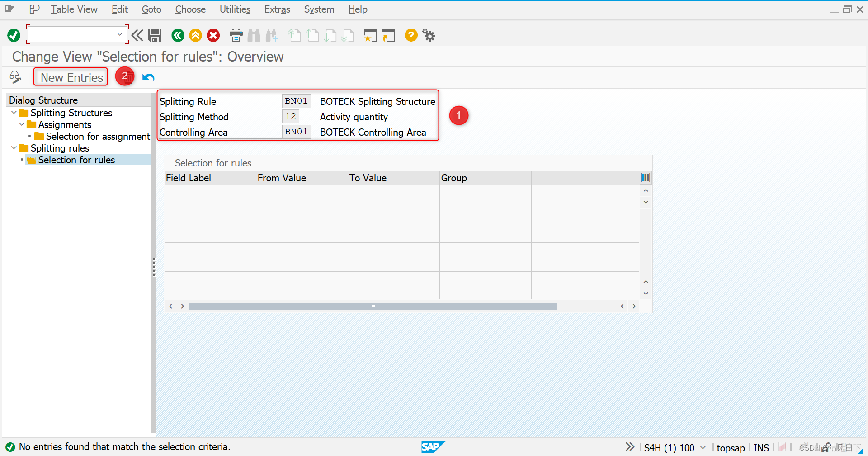Toggle Display/Change glasses-pencil icon
This screenshot has width=868, height=456.
15,77
